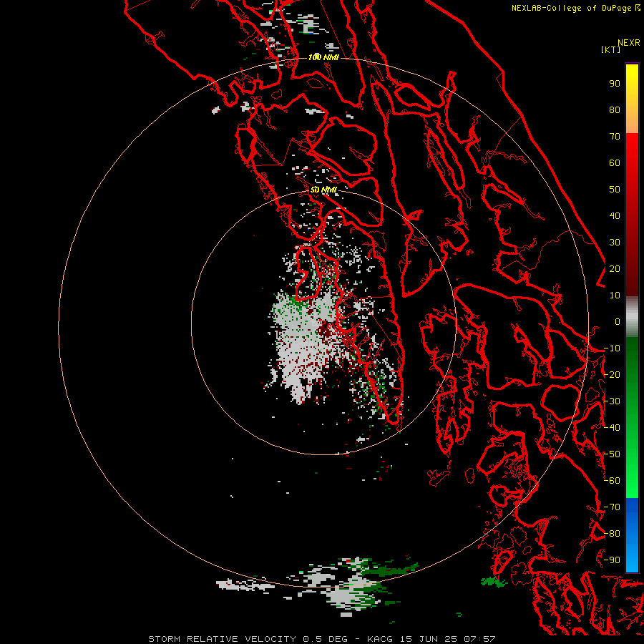Click the small green echo blob east of the bottom patch
The height and width of the screenshot is (644, 644).
[494, 582]
